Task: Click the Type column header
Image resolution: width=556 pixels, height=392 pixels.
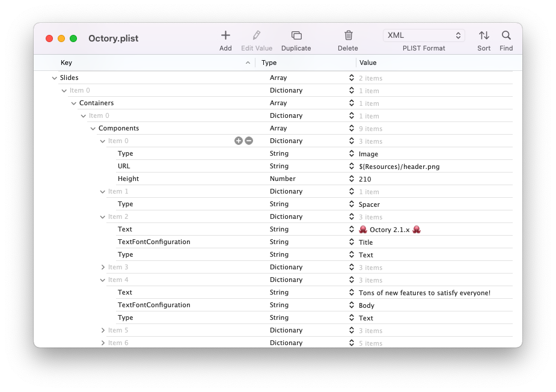Action: 306,63
